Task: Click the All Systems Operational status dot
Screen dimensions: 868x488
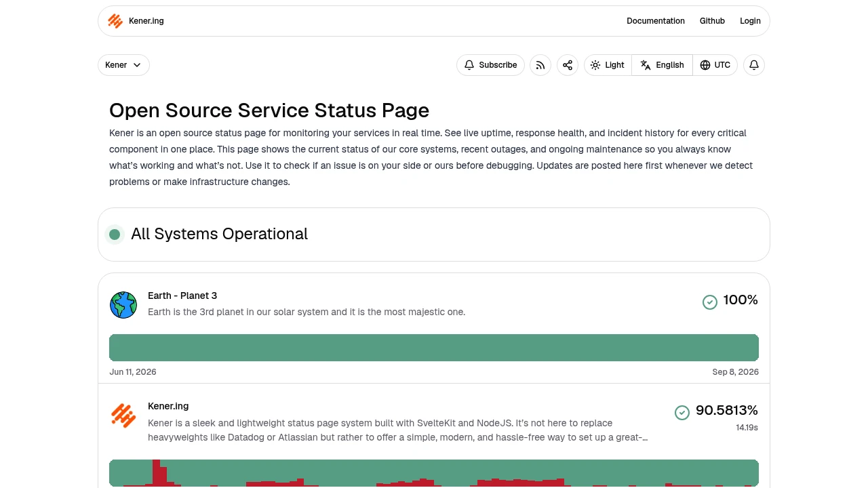Action: (115, 235)
